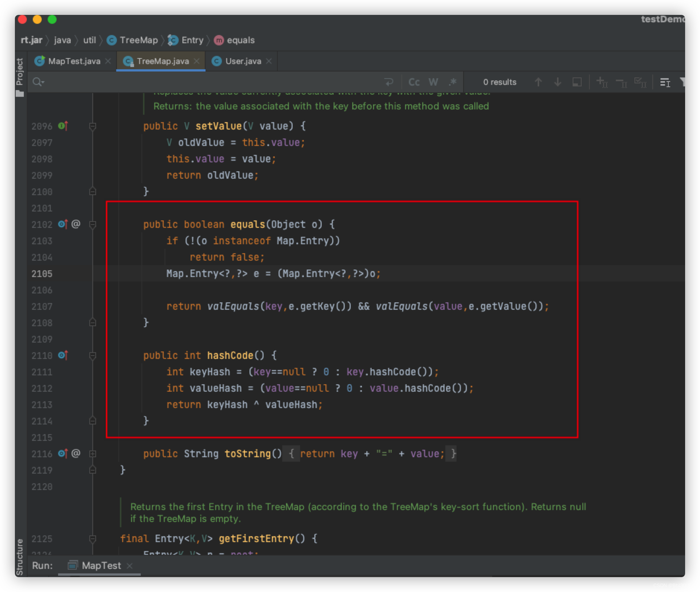Go to previous search occurrence arrow
700x592 pixels.
[x=538, y=82]
